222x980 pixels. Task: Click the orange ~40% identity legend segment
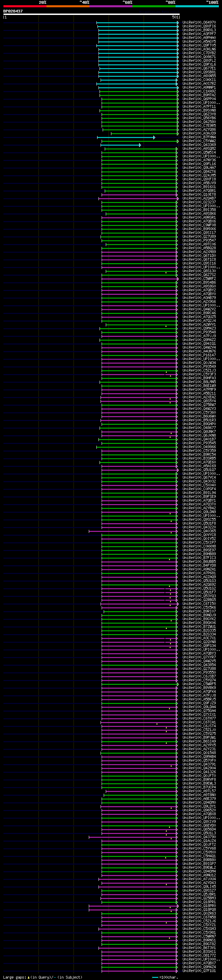pyautogui.click(x=68, y=6)
